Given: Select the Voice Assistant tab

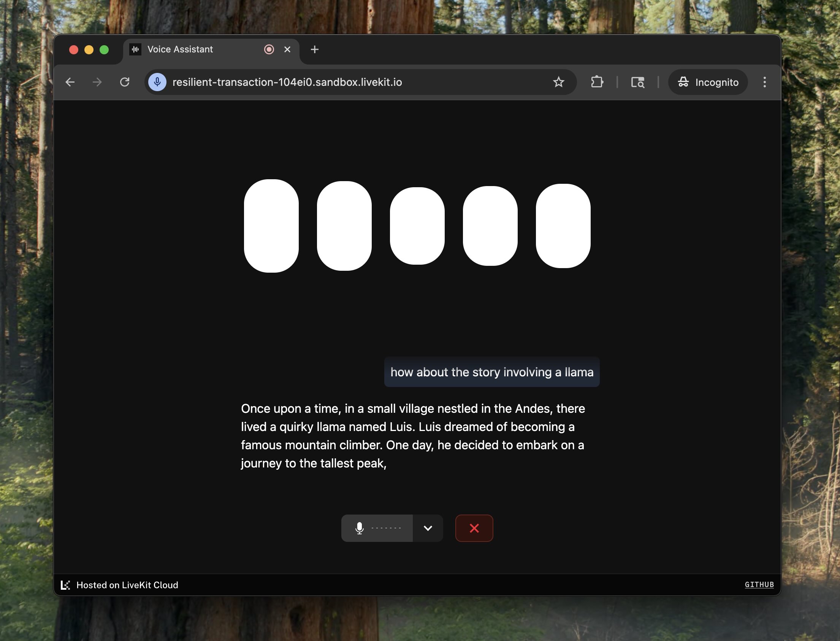Looking at the screenshot, I should coord(180,50).
